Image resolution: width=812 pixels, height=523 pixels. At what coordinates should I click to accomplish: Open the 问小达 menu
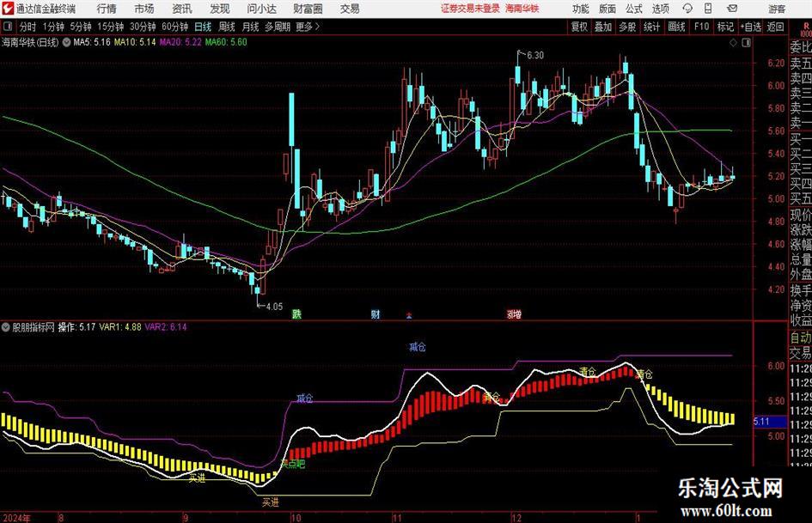pos(261,9)
